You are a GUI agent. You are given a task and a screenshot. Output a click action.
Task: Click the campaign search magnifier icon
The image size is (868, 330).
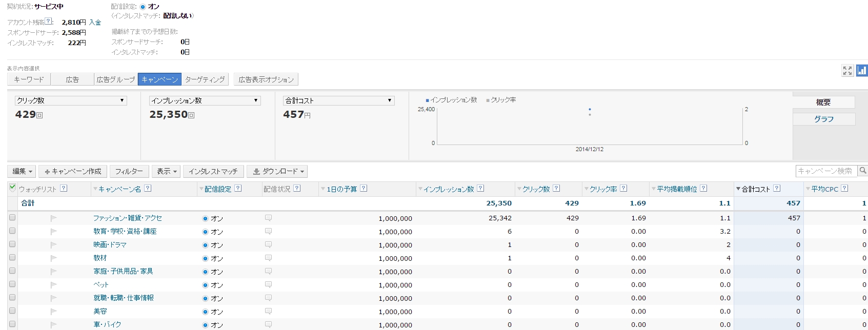click(x=863, y=171)
